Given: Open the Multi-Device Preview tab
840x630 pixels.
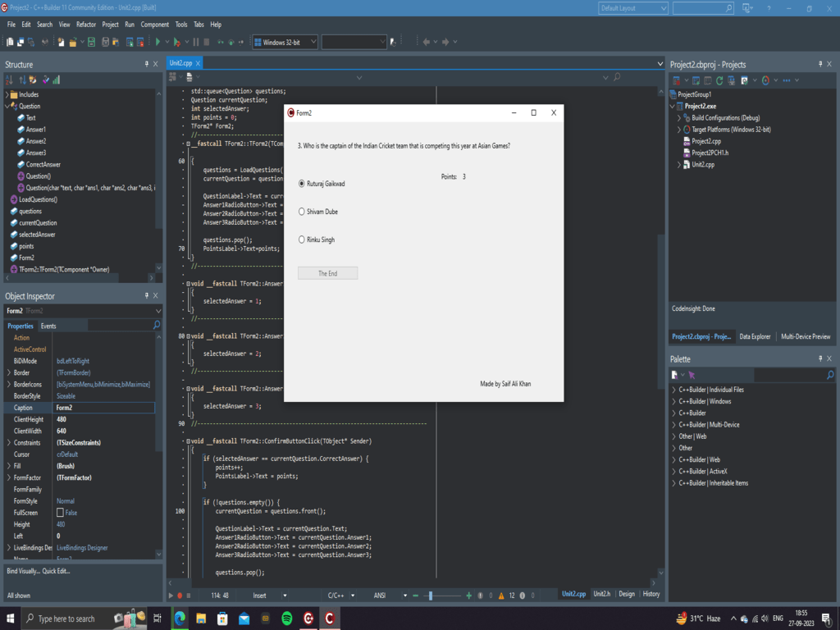Looking at the screenshot, I should [806, 336].
